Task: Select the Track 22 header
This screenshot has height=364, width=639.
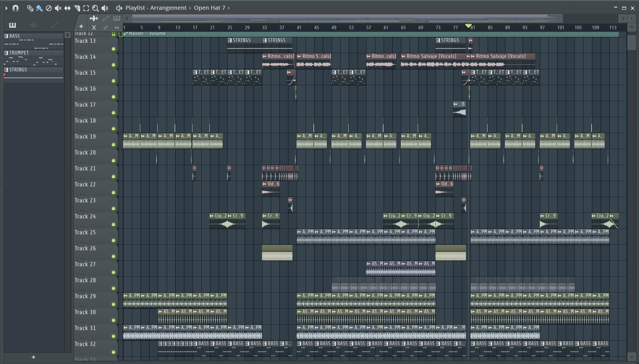Action: (96, 189)
